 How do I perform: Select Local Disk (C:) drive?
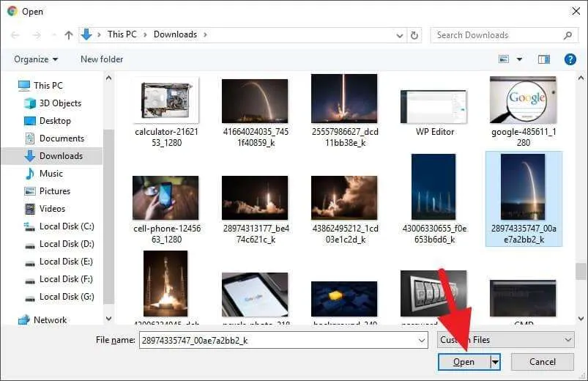tap(59, 226)
